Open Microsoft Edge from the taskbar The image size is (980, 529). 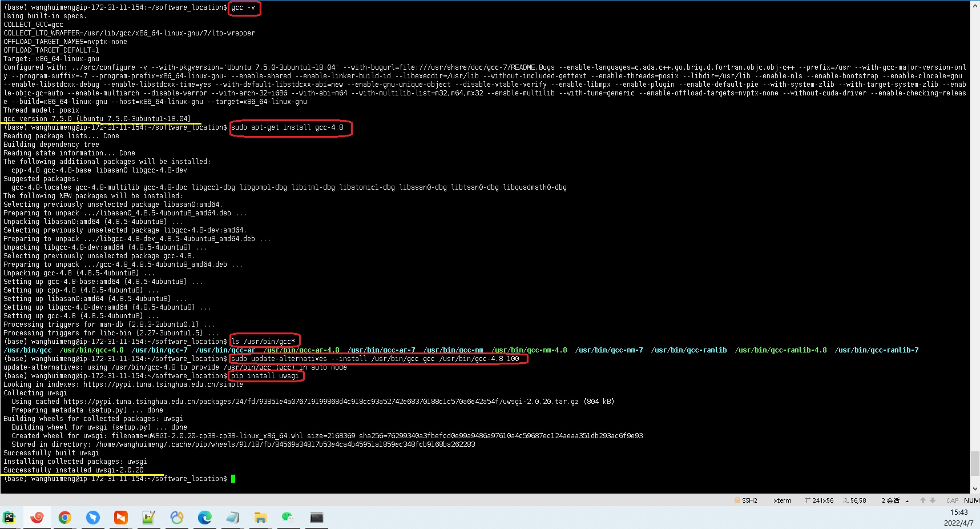point(204,518)
